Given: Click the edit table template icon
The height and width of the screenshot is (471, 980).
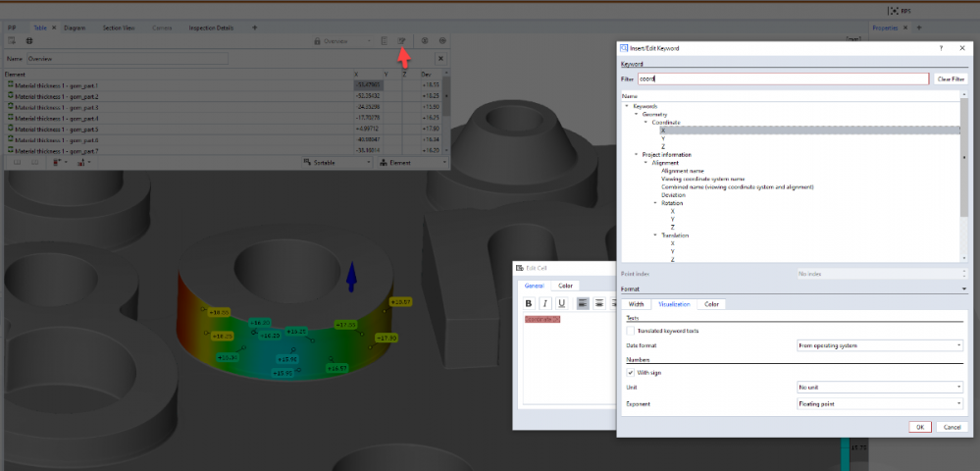Looking at the screenshot, I should 402,41.
